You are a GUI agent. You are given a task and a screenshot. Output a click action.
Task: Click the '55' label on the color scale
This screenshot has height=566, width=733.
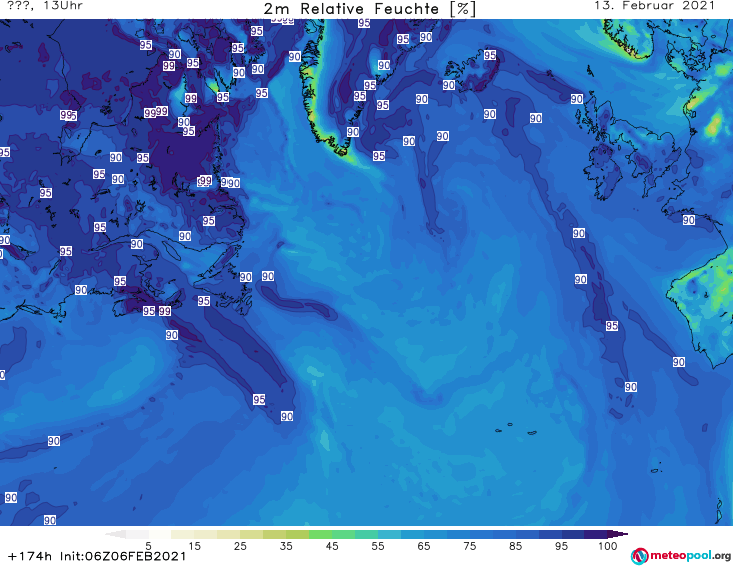click(377, 546)
